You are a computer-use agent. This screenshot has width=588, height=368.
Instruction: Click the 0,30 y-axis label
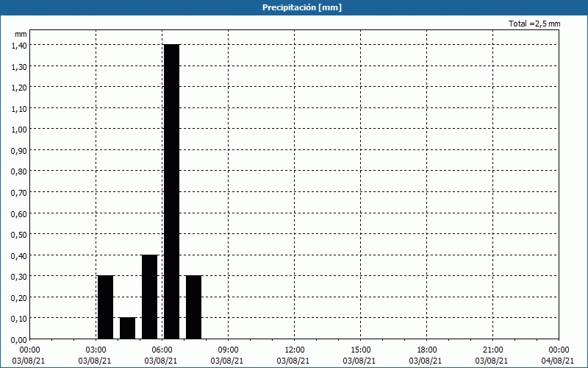[19, 277]
